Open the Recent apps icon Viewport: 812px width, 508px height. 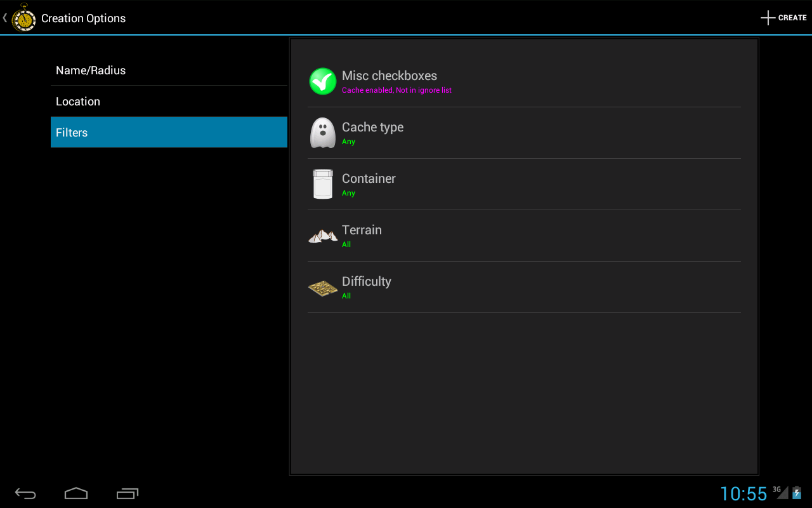[128, 493]
